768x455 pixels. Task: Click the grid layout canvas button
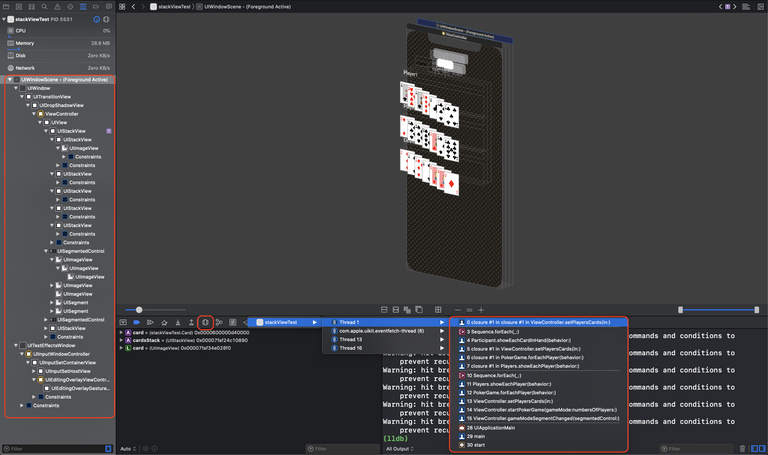tap(438, 310)
